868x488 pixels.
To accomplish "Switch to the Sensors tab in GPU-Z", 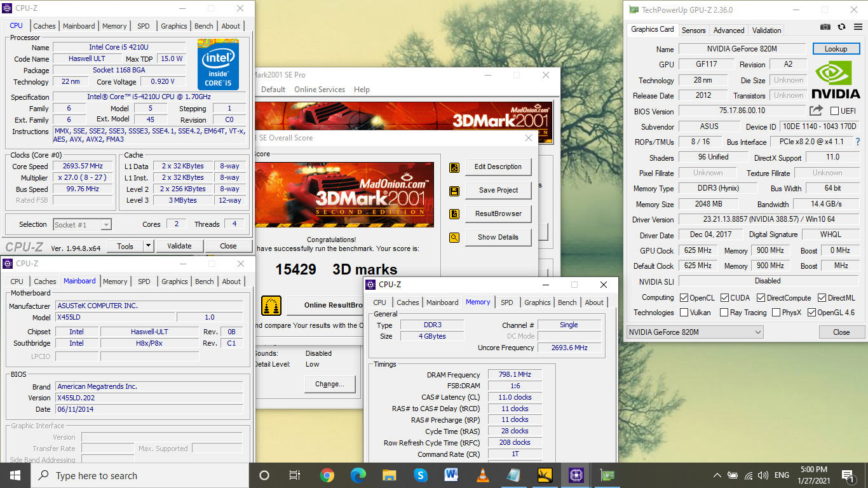I will [x=693, y=30].
